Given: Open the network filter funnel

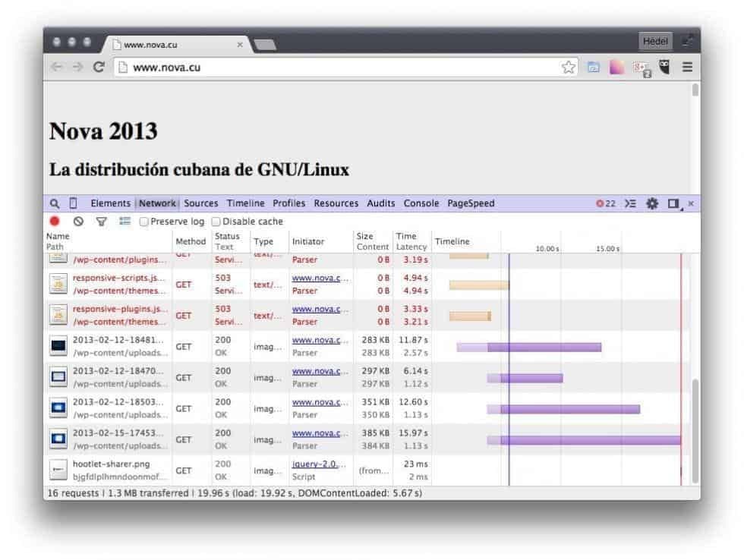Looking at the screenshot, I should pos(101,222).
